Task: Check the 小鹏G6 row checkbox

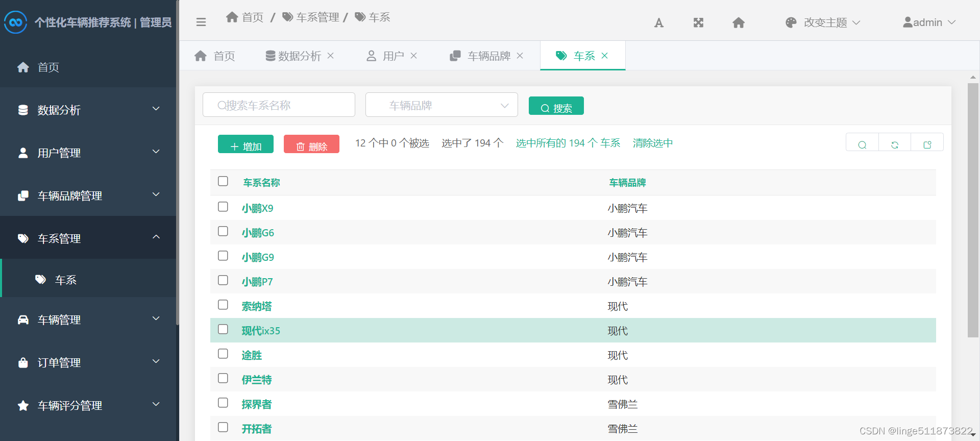Action: [223, 231]
